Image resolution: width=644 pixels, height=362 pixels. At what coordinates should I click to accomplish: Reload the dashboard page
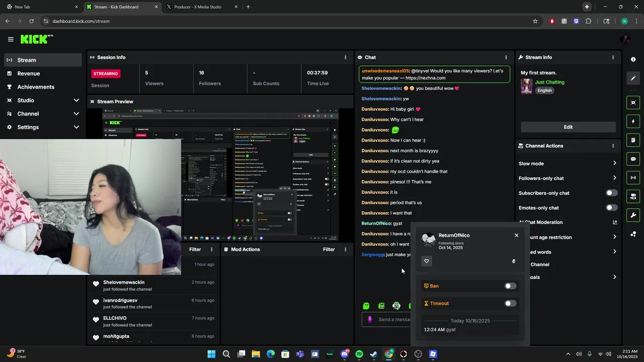tap(31, 21)
